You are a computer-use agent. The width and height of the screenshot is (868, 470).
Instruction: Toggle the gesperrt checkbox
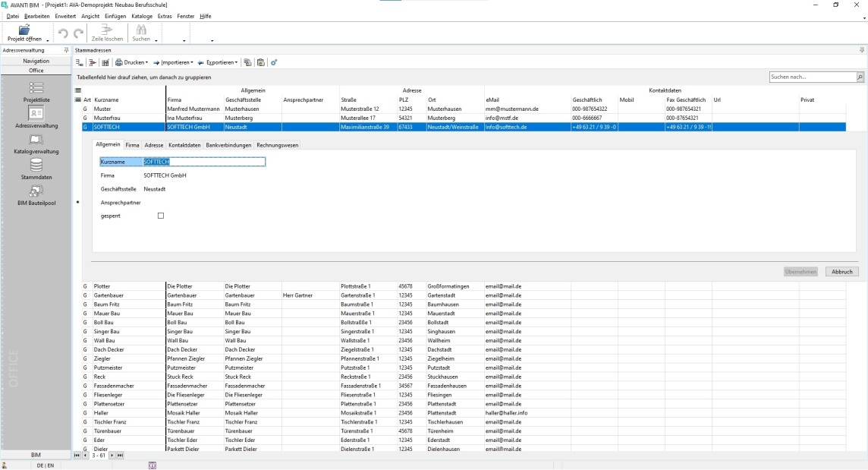[x=160, y=216]
